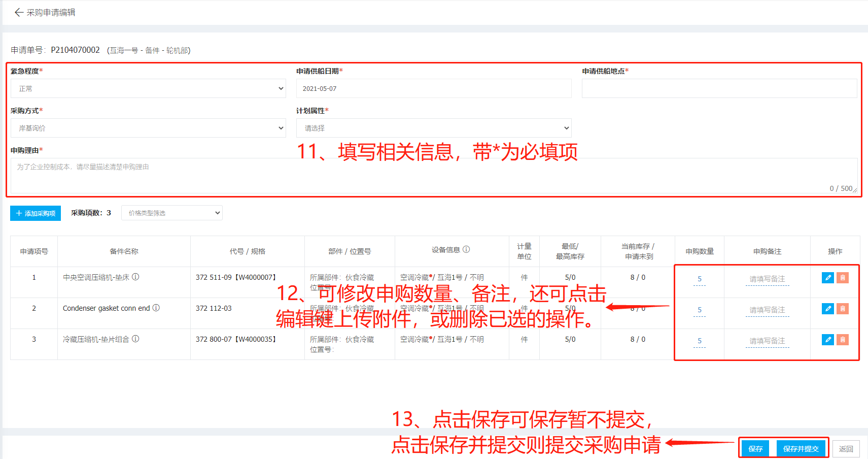Click the 申购理由 text area
Screen dimensions: 868x459
434,176
